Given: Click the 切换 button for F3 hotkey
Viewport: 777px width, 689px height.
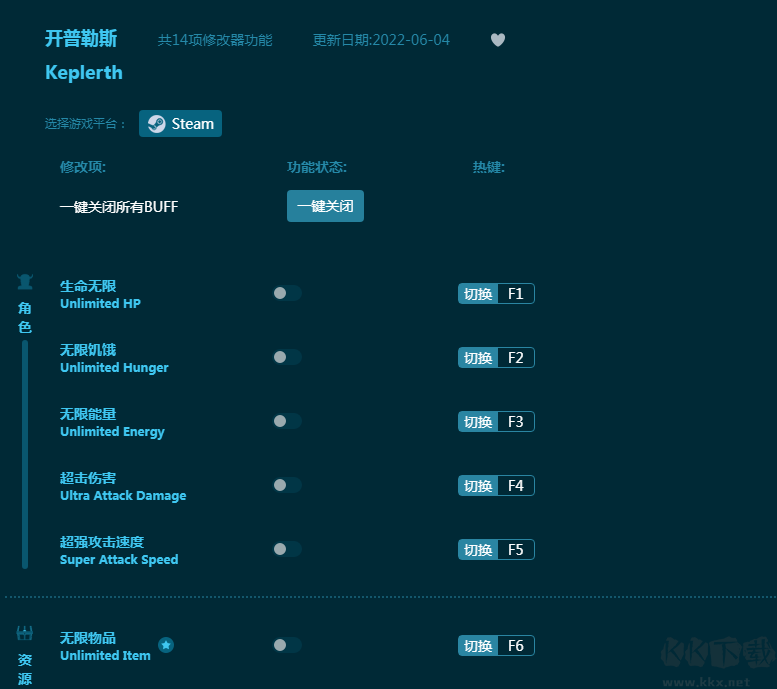Looking at the screenshot, I should coord(478,421).
